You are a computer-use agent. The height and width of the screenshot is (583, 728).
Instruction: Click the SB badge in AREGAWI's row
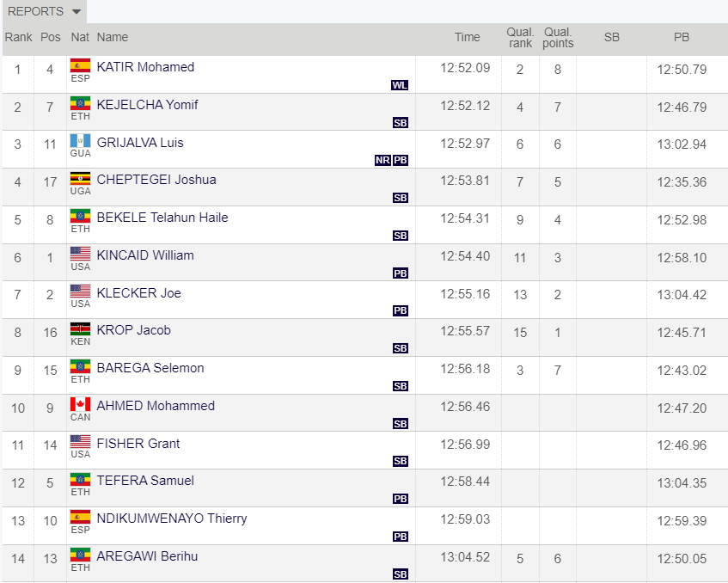pos(401,574)
